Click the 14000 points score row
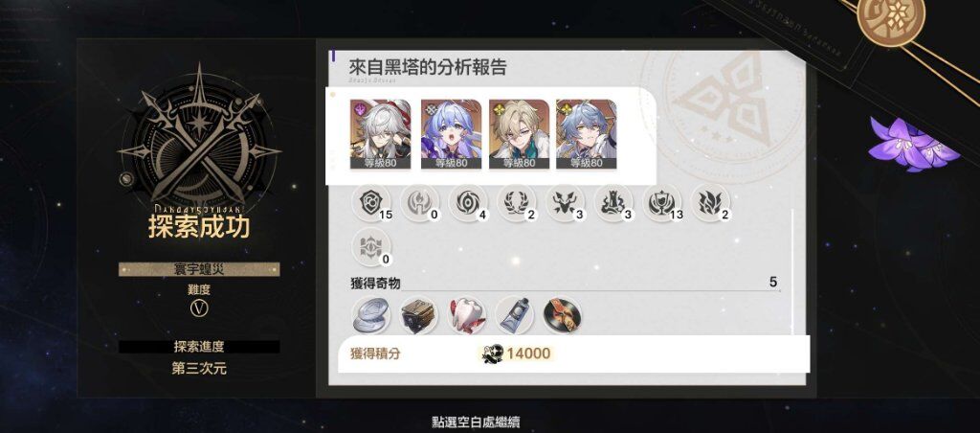This screenshot has width=980, height=433. click(574, 353)
